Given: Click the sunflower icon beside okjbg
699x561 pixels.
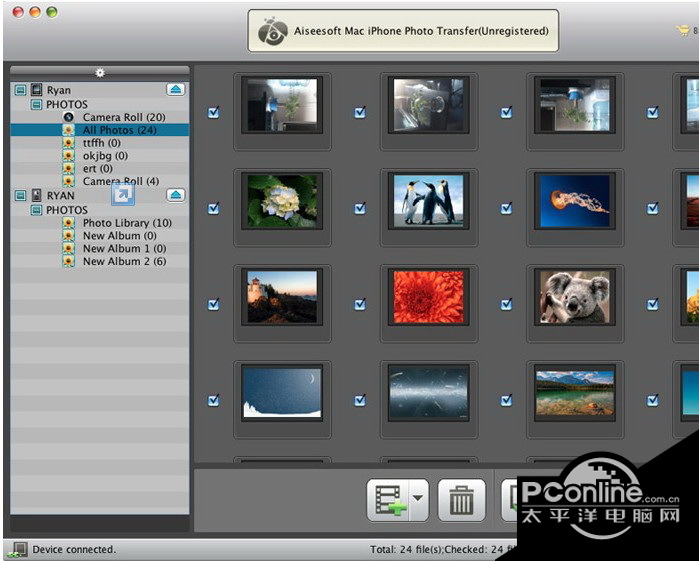Looking at the screenshot, I should tap(68, 156).
